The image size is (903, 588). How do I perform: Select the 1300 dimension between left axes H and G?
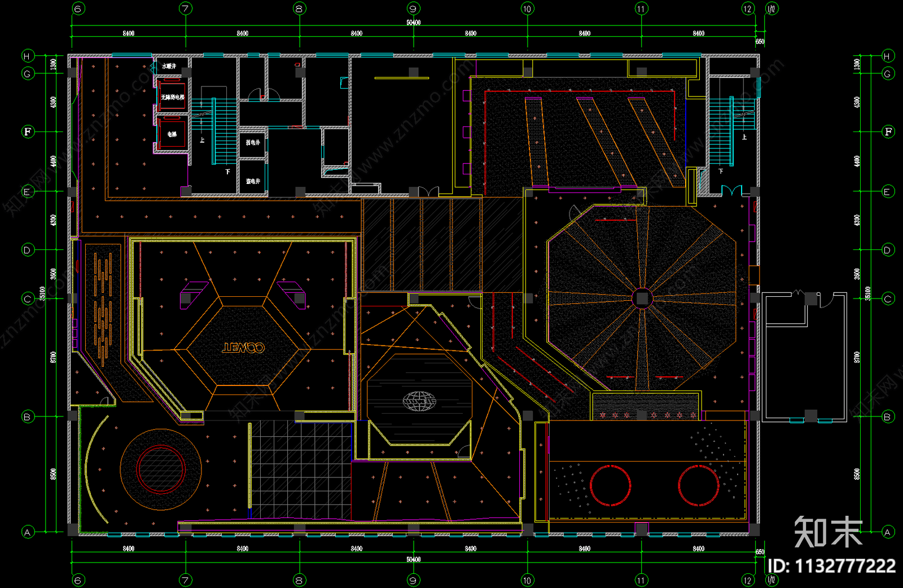(x=54, y=64)
